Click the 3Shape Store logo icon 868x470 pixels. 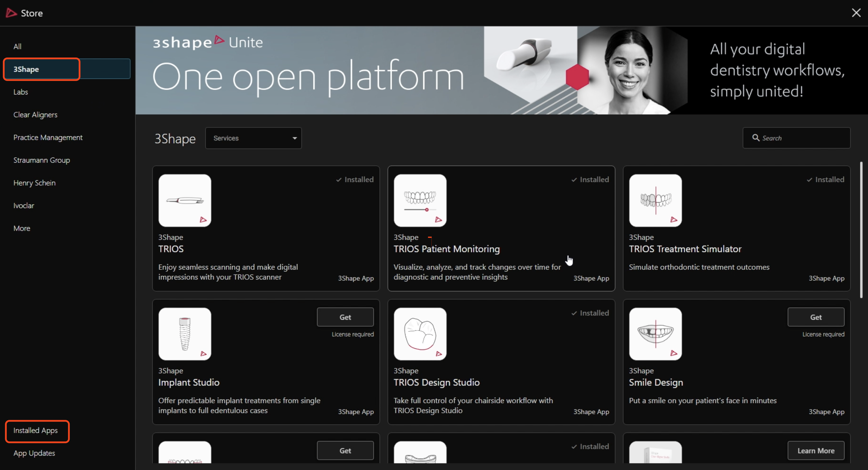click(11, 13)
